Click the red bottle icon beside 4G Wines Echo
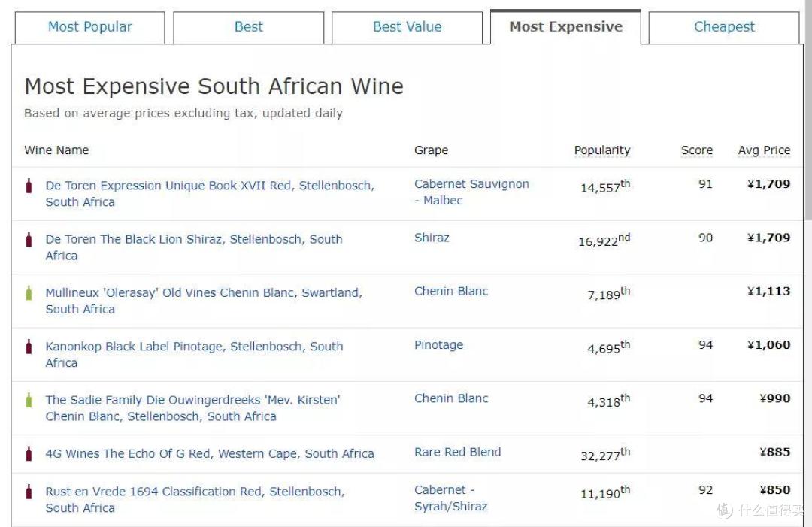812x527 pixels. (29, 453)
